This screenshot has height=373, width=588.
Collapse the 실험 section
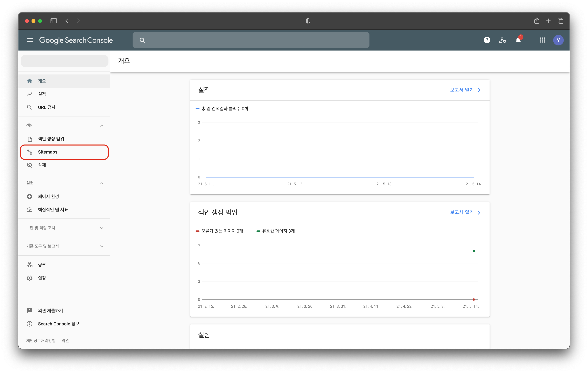102,183
